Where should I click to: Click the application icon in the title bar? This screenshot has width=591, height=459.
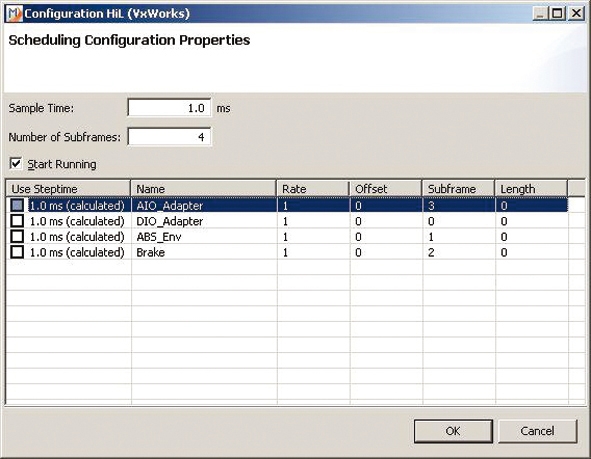pos(14,14)
